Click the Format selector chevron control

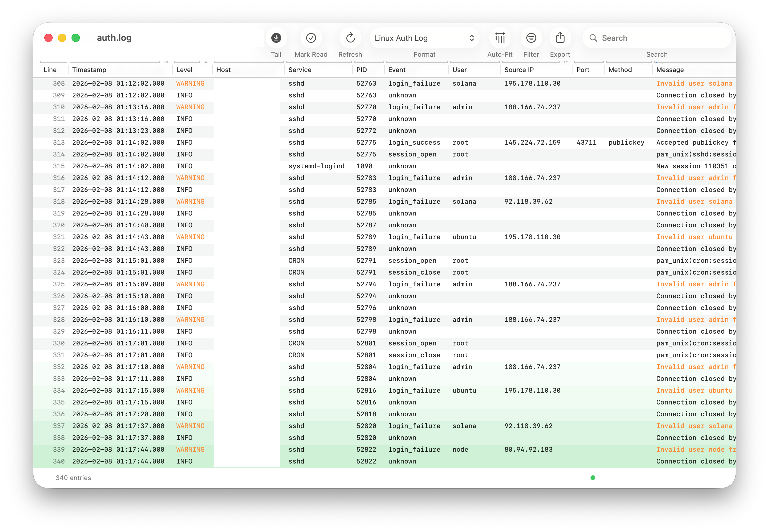[x=471, y=38]
